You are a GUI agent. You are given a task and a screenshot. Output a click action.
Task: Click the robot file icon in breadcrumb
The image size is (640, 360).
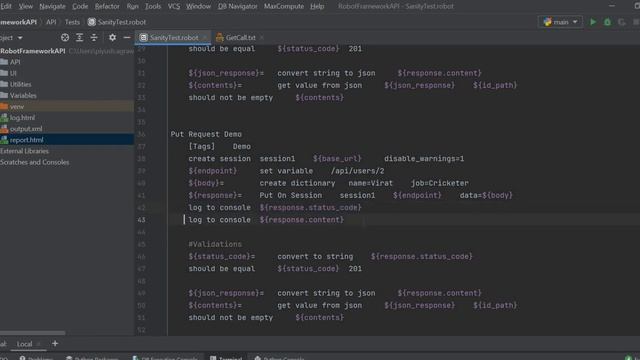[92, 22]
